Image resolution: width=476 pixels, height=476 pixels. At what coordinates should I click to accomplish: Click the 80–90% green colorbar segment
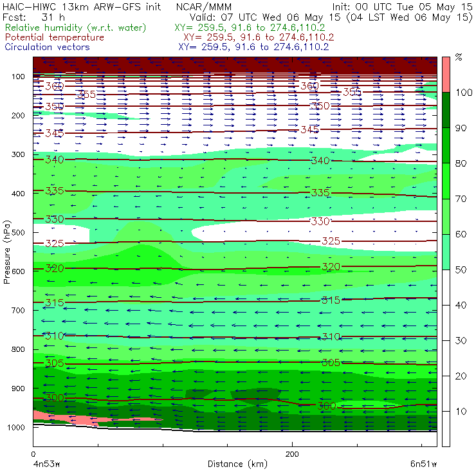pos(446,145)
